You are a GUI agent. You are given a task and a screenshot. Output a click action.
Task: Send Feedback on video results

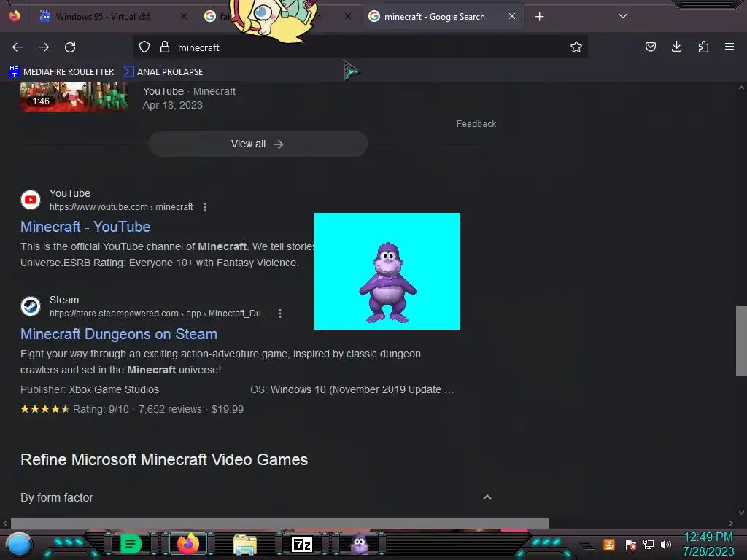476,124
